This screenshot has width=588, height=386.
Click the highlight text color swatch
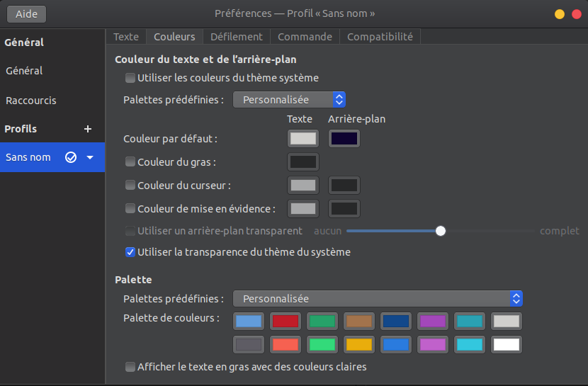303,208
